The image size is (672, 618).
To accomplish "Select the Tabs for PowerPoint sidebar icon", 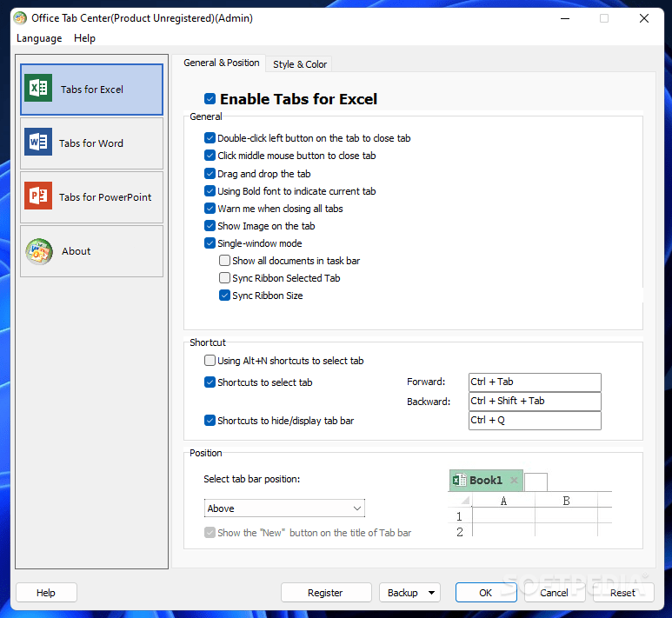I will [38, 196].
